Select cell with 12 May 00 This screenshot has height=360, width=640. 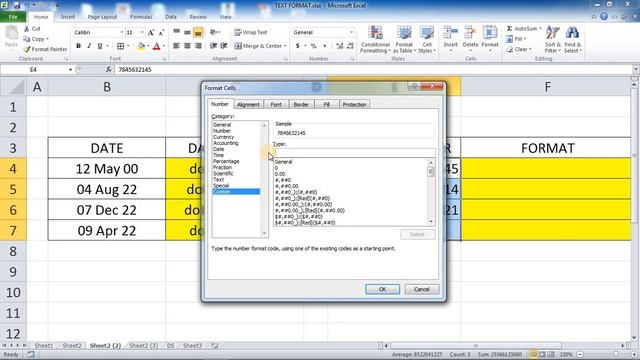click(107, 169)
